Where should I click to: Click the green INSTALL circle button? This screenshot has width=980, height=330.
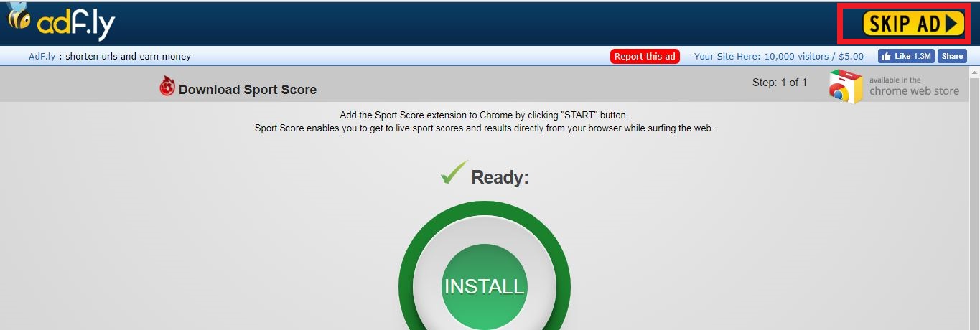[485, 286]
